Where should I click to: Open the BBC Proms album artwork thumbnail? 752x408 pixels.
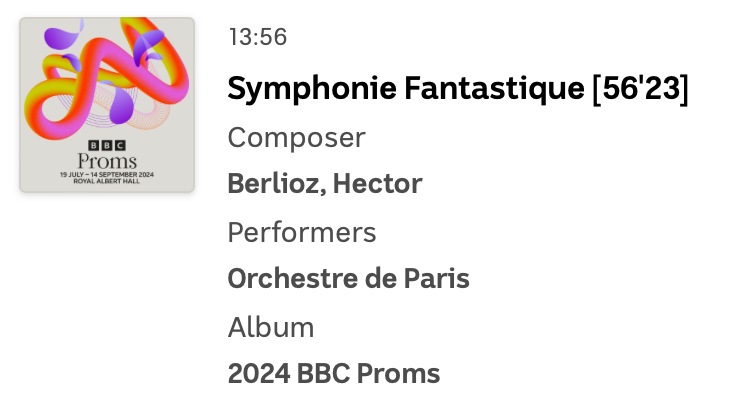click(x=107, y=104)
